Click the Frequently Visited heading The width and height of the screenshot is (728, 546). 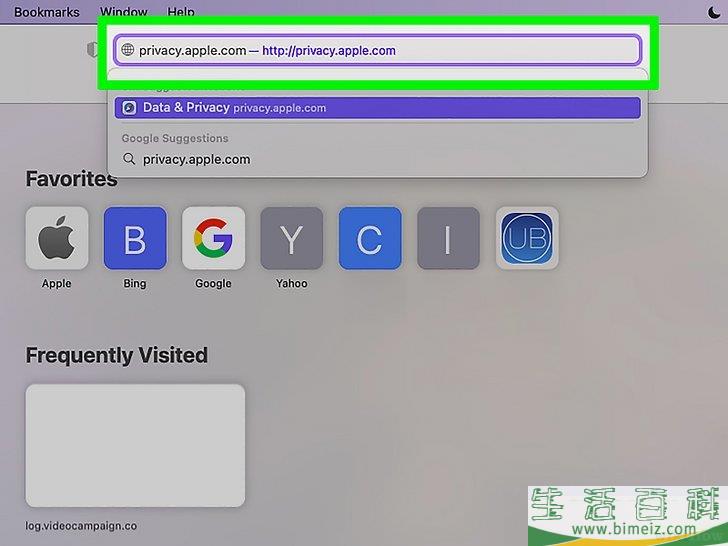coord(117,355)
